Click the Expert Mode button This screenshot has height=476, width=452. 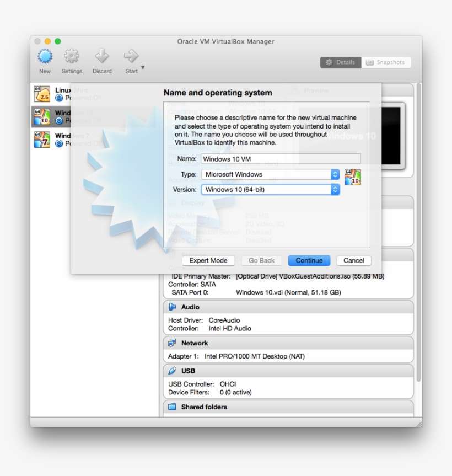[208, 260]
